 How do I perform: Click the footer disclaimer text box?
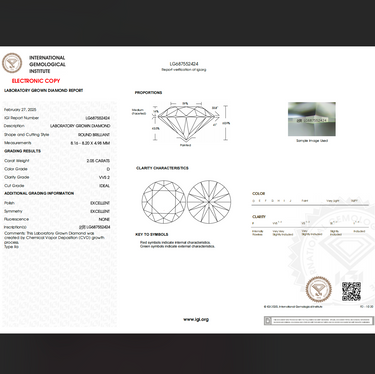[x=318, y=321]
